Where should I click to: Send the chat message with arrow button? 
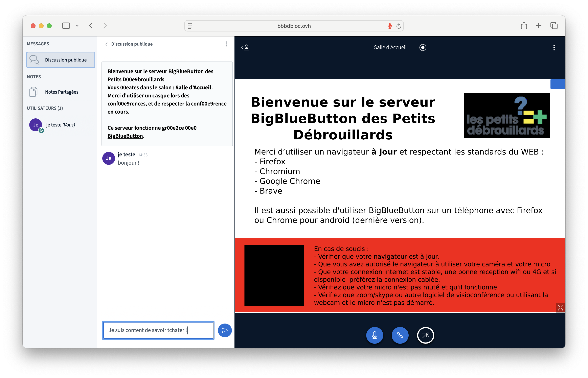pos(224,330)
